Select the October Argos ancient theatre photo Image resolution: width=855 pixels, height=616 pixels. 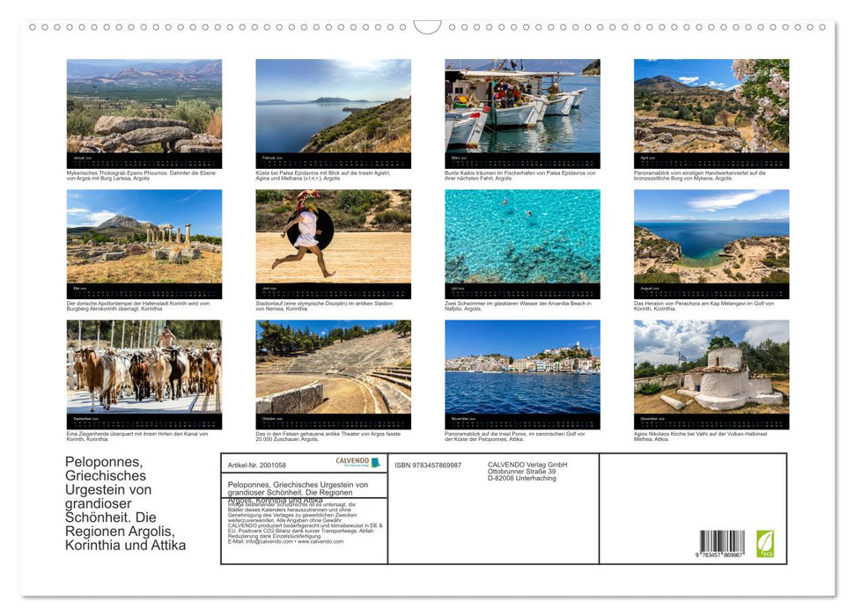pyautogui.click(x=333, y=368)
